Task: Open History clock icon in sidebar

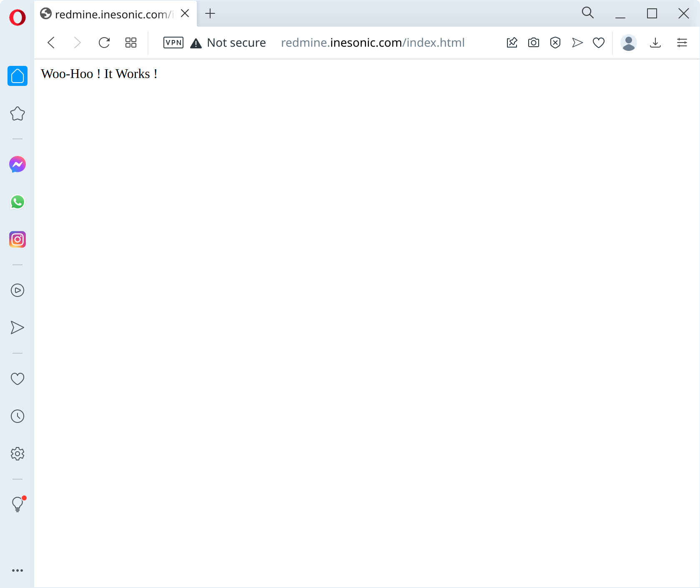Action: click(x=18, y=416)
